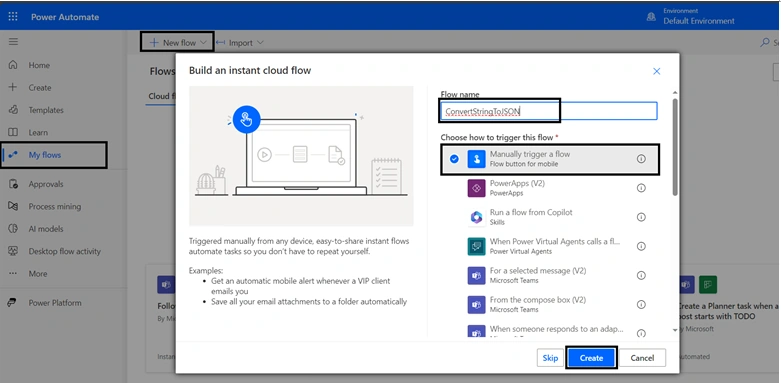Show info for From the compose box (V2)
Screen dimensions: 781x383
coord(641,304)
